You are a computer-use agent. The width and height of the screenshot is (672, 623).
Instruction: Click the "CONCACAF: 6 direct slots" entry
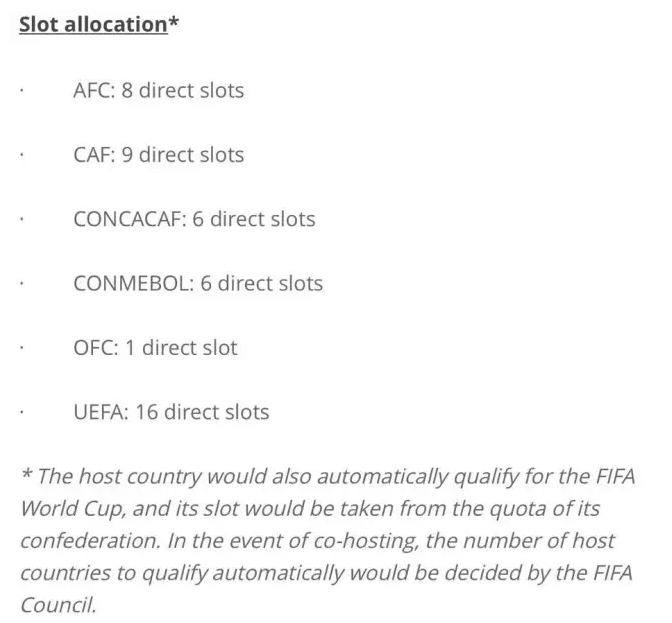tap(194, 218)
